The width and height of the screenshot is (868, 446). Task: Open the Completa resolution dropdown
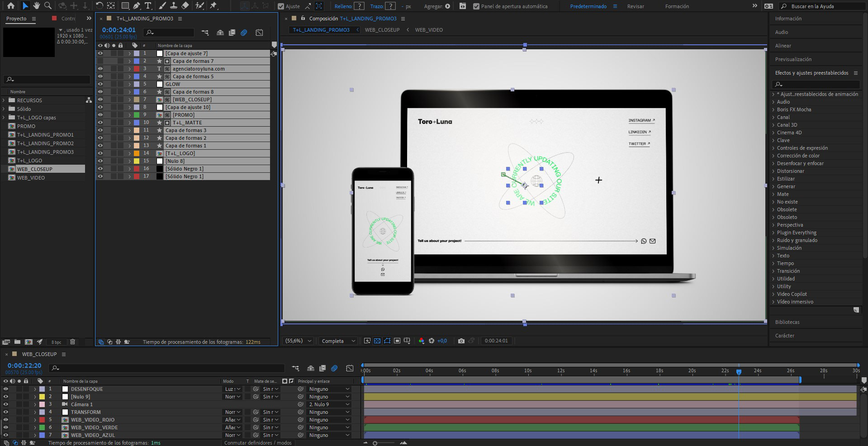[338, 341]
